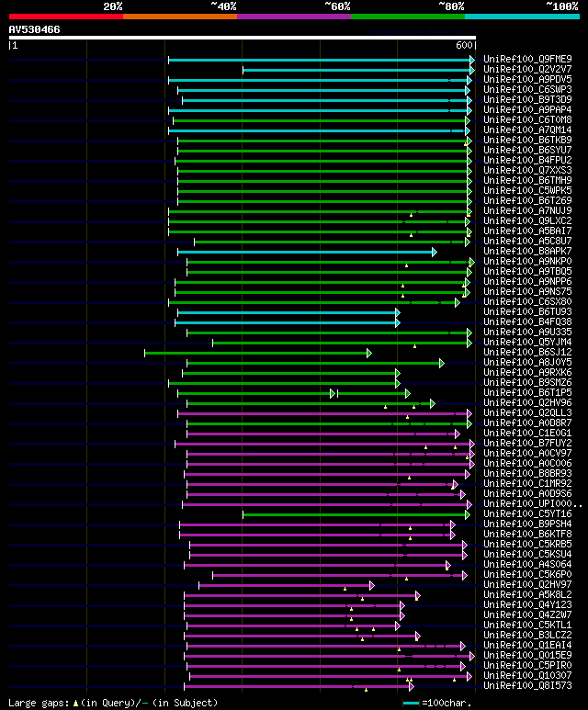The height and width of the screenshot is (710, 588).
Task: Click the white AV530466 query bar
Action: [x=243, y=38]
